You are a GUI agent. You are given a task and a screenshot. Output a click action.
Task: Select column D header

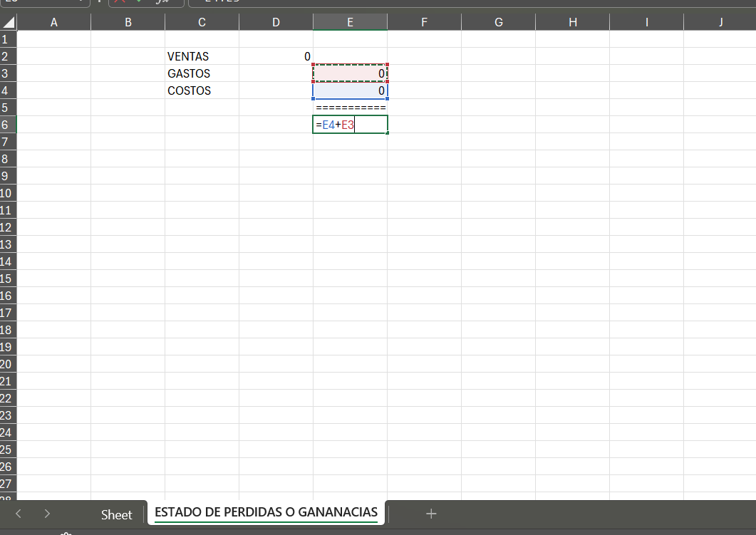(x=276, y=22)
